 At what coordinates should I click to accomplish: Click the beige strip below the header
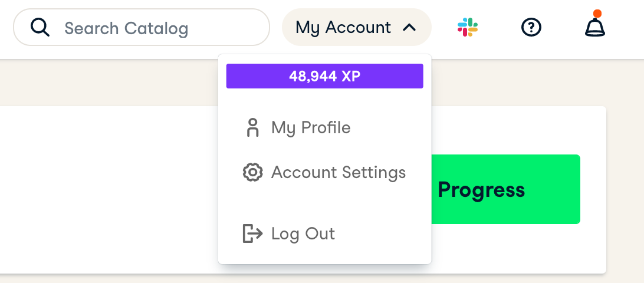pyautogui.click(x=106, y=83)
